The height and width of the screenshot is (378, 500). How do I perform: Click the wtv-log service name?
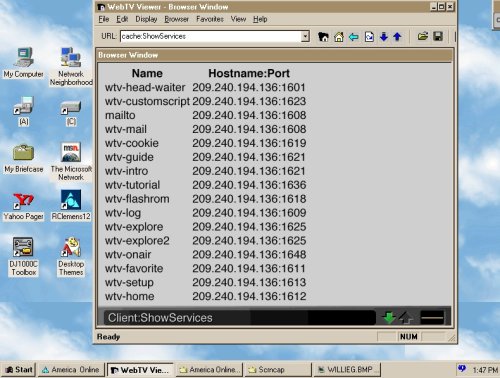point(123,213)
